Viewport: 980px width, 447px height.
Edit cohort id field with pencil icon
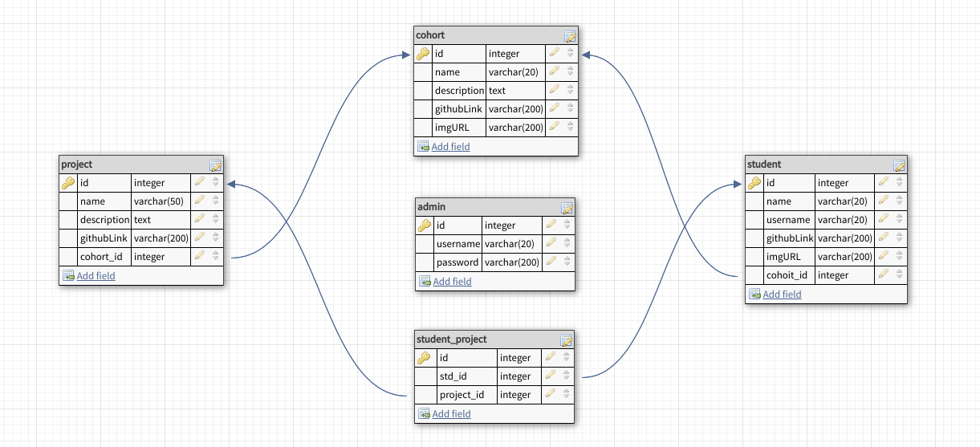click(x=555, y=53)
